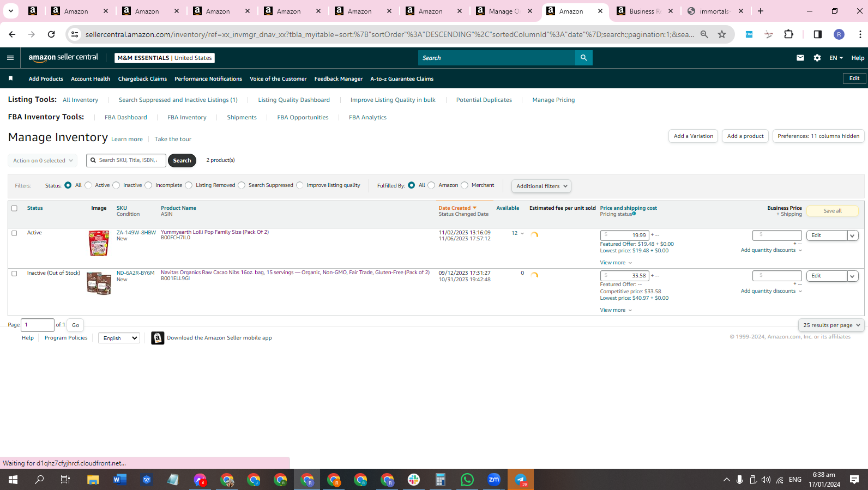Click the Add a product button

(x=745, y=136)
